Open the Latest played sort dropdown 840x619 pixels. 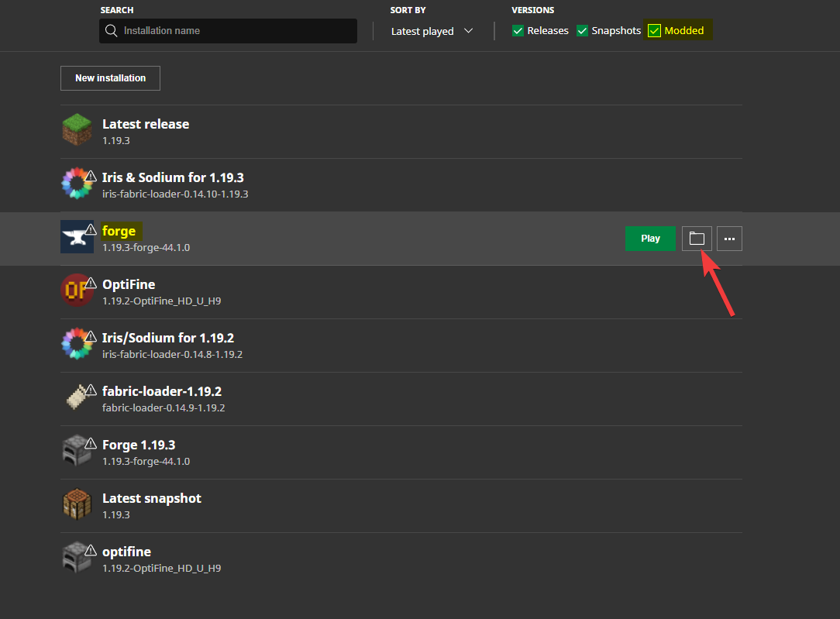[x=432, y=31]
